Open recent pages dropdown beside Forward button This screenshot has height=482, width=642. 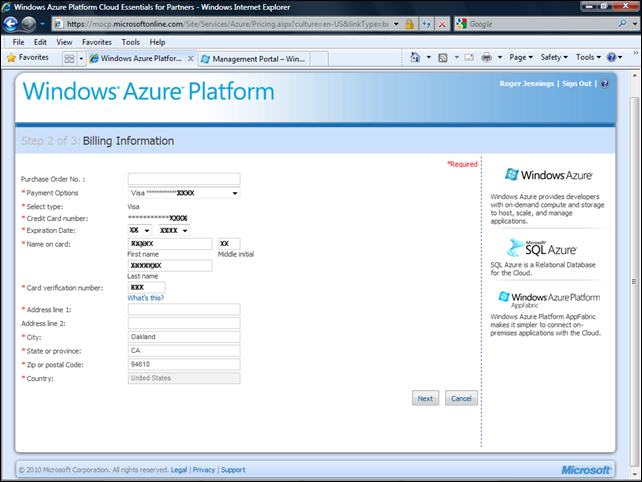[42, 24]
